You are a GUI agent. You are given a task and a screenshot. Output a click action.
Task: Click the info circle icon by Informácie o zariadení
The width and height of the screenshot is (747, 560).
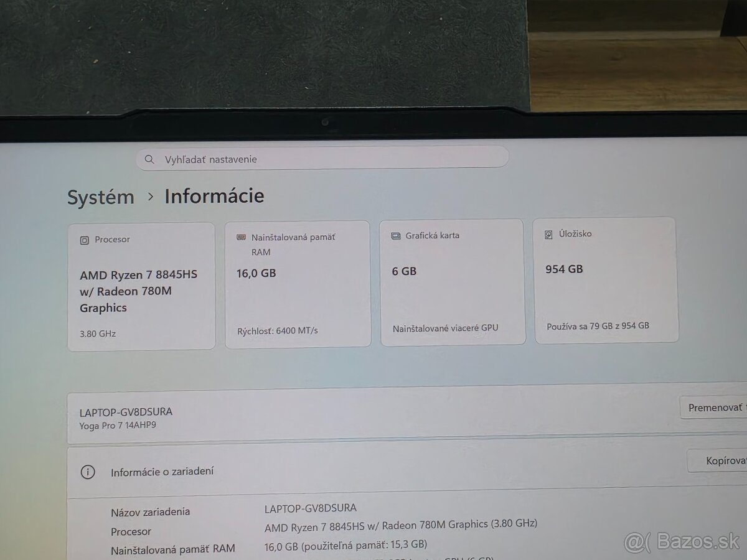click(88, 472)
